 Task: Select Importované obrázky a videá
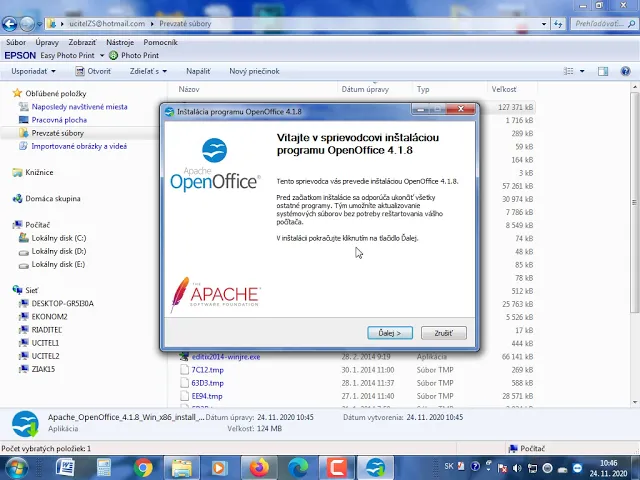(x=79, y=146)
